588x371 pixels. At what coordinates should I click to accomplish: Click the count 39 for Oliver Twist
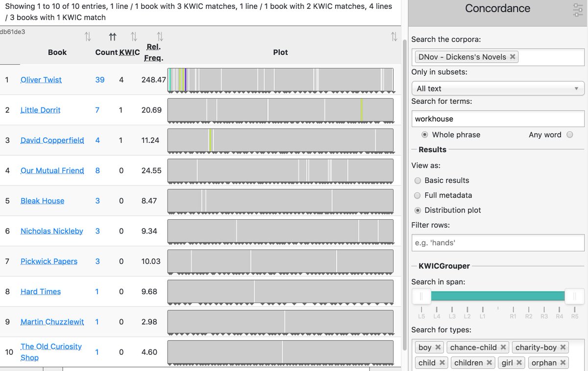(x=100, y=80)
